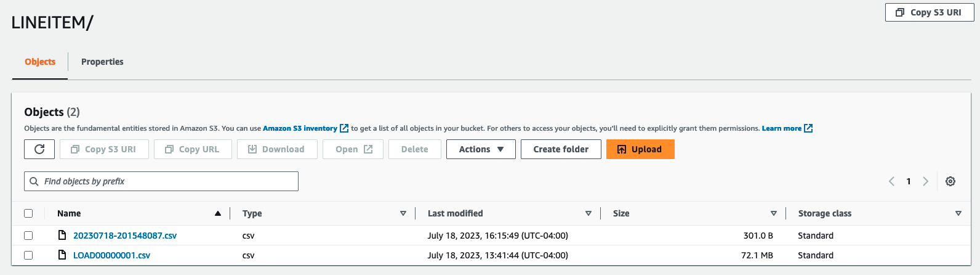Click the refresh objects icon button
This screenshot has width=980, height=275.
pos(39,149)
